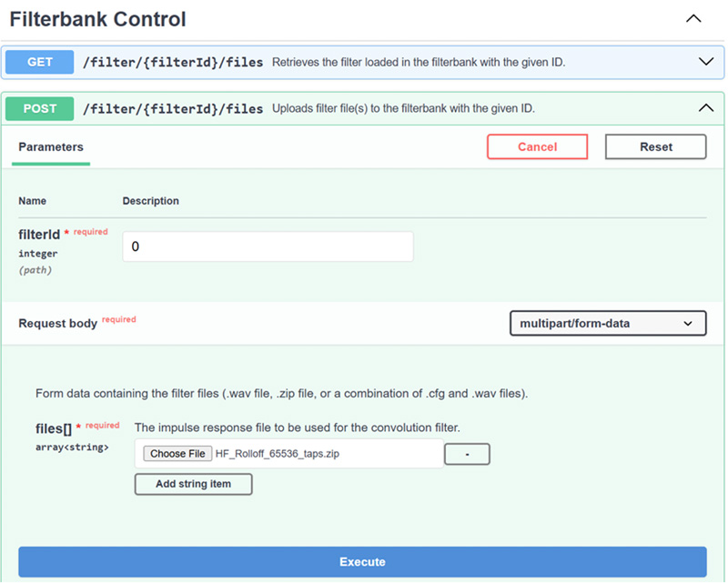Click the Filterbank Control heading
The width and height of the screenshot is (728, 583).
(98, 19)
